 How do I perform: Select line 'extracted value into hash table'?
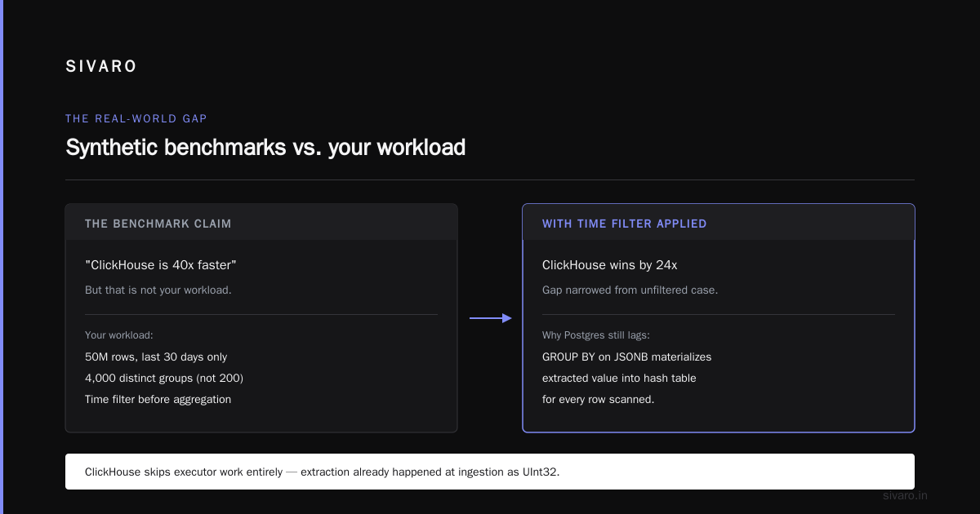coord(619,379)
